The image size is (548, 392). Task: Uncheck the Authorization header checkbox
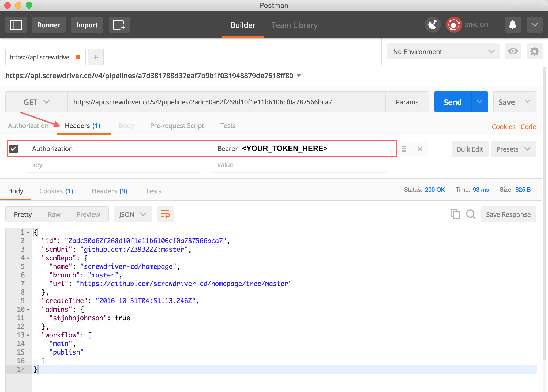tap(13, 149)
